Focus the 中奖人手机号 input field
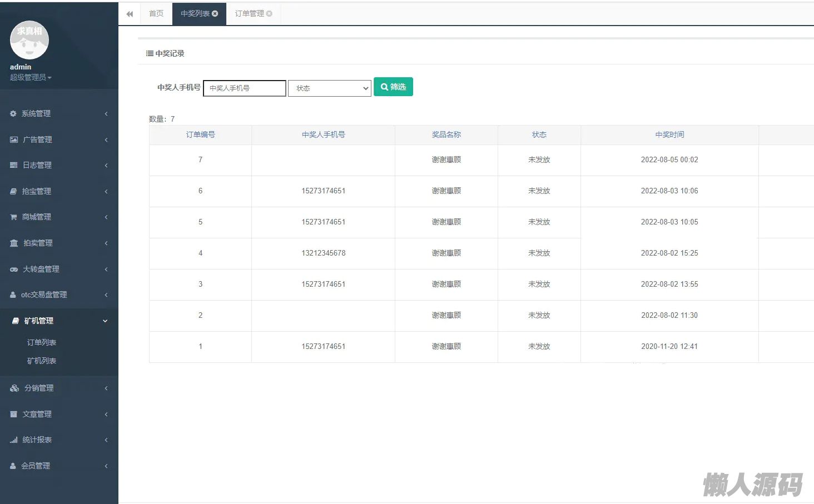The height and width of the screenshot is (504, 814). [245, 88]
